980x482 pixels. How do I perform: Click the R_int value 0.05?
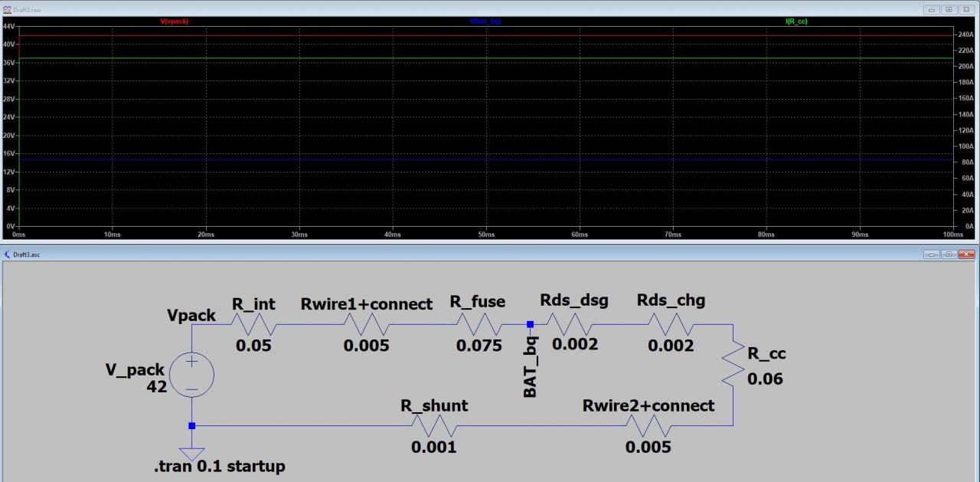253,346
